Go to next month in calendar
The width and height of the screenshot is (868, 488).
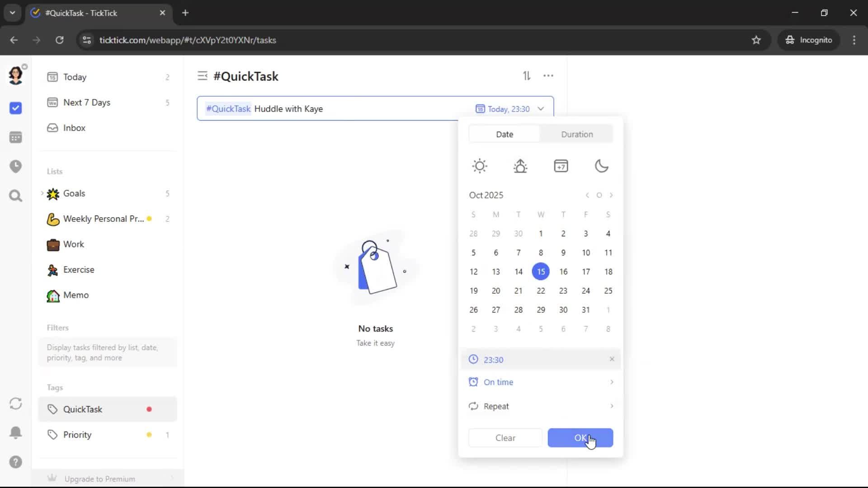tap(611, 195)
